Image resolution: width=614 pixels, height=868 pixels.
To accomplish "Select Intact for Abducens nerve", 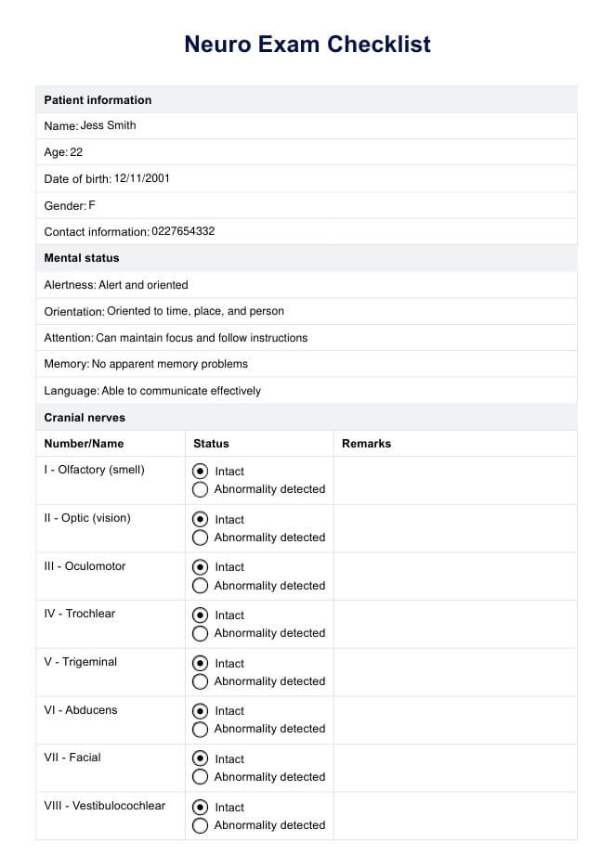I will point(200,710).
